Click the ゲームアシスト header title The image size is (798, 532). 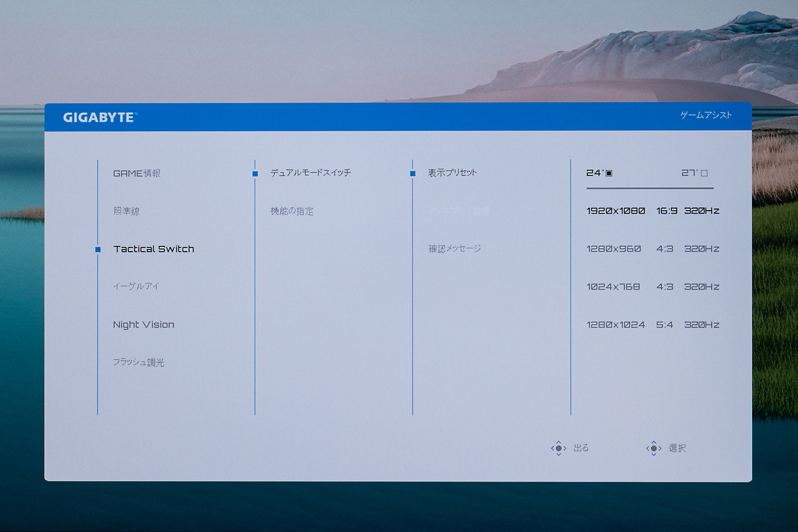click(x=706, y=115)
